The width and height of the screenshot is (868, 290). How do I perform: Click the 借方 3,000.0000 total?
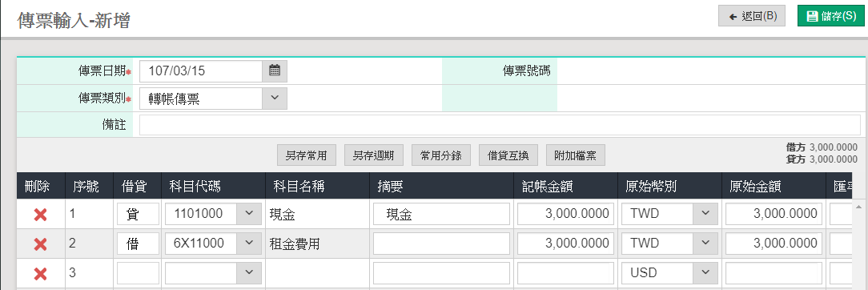(822, 147)
